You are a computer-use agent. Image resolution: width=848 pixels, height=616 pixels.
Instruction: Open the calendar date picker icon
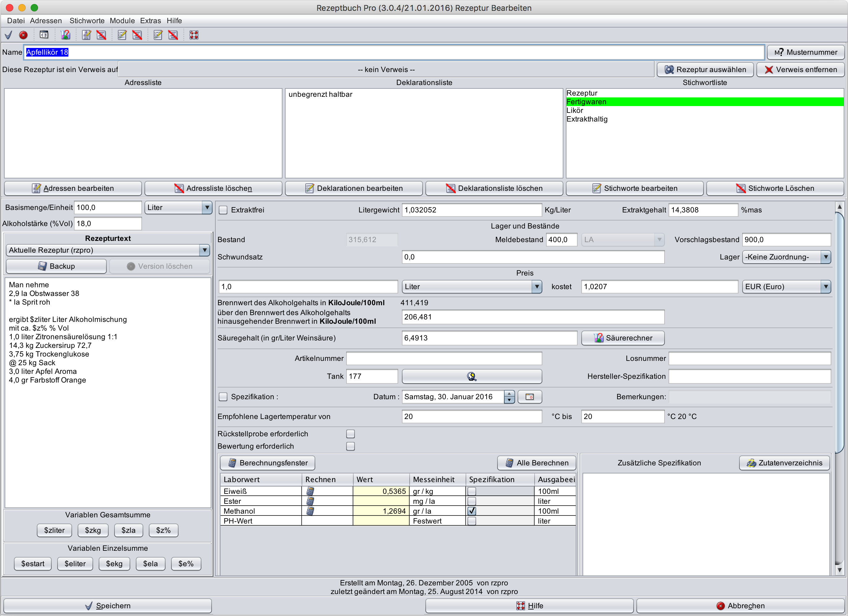click(529, 397)
